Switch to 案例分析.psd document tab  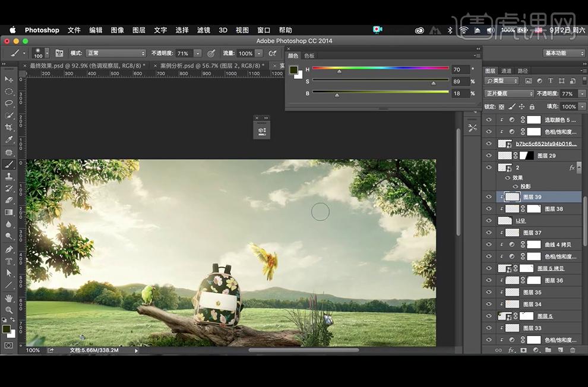[212, 65]
